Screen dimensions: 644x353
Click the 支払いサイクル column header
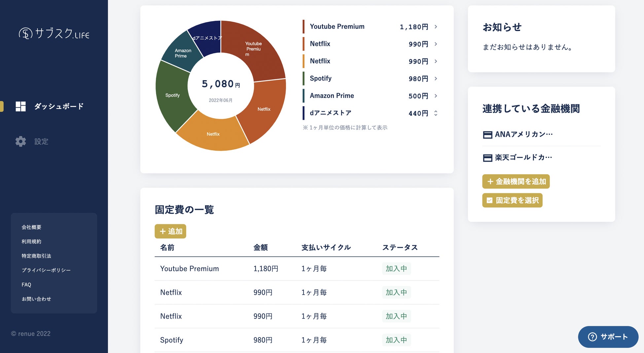[x=326, y=247]
